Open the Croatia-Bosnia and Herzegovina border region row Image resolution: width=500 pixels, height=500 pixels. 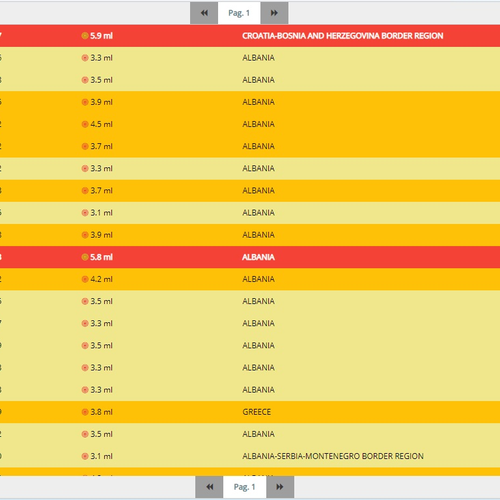(250, 36)
